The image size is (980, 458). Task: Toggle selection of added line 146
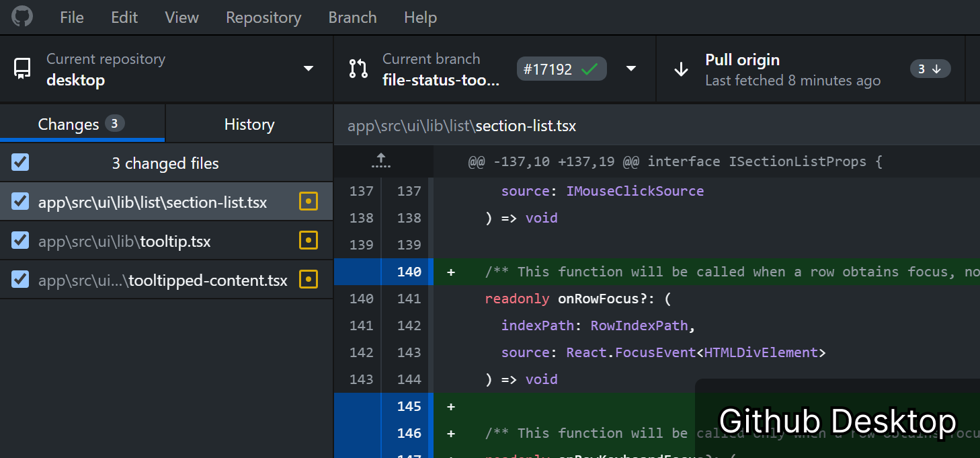384,433
